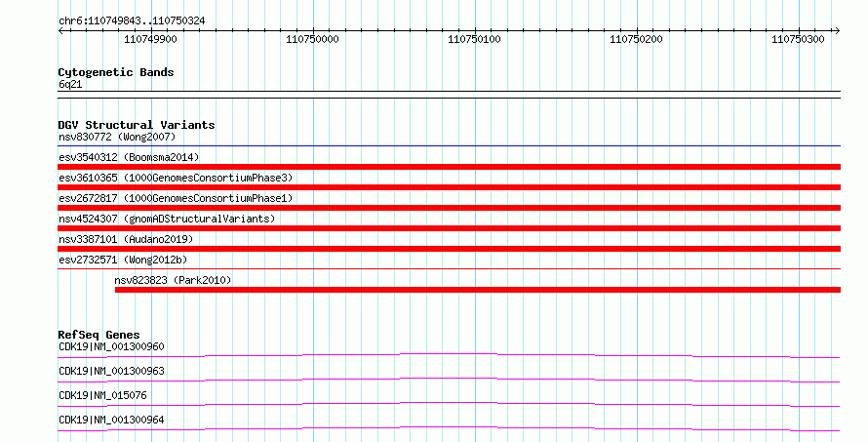Click the red bar under nsv823823
The image size is (868, 442).
pyautogui.click(x=478, y=290)
